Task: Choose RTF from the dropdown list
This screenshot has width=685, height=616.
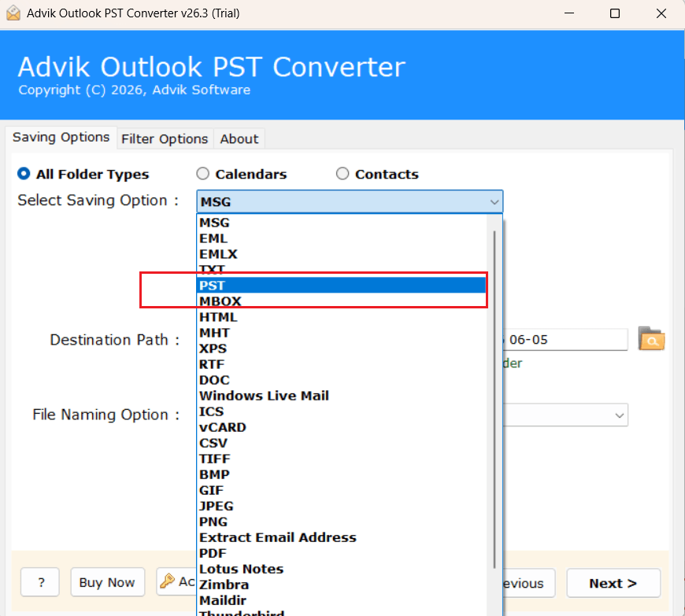Action: click(x=342, y=364)
